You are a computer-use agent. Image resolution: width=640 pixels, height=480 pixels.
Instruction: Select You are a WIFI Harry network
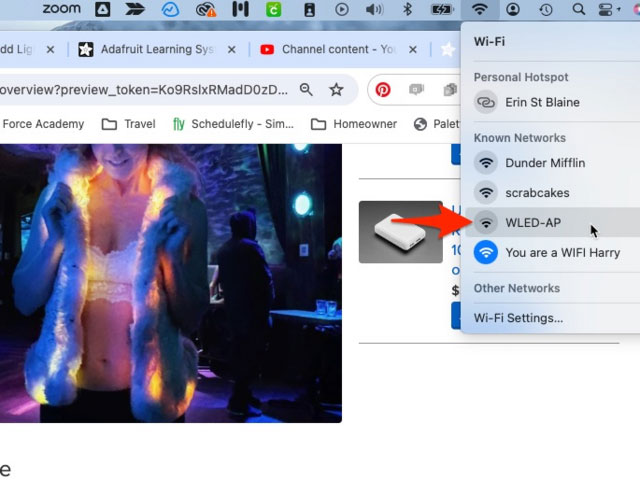tap(553, 253)
